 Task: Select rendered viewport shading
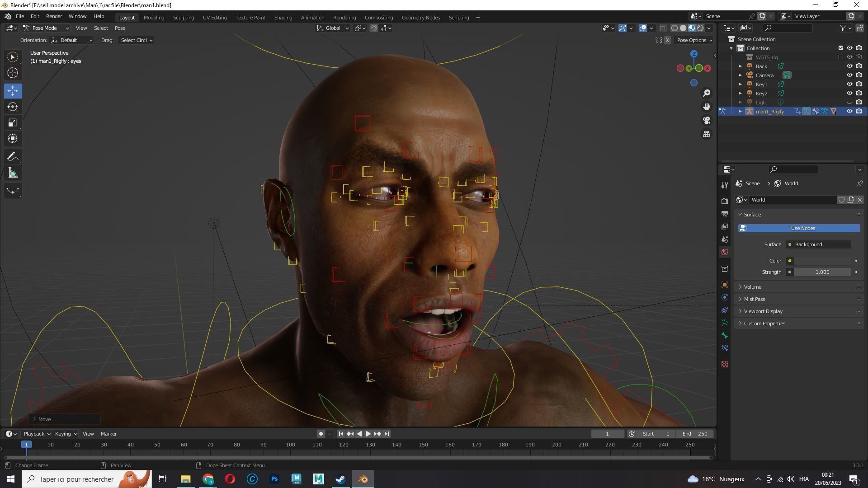click(x=700, y=28)
